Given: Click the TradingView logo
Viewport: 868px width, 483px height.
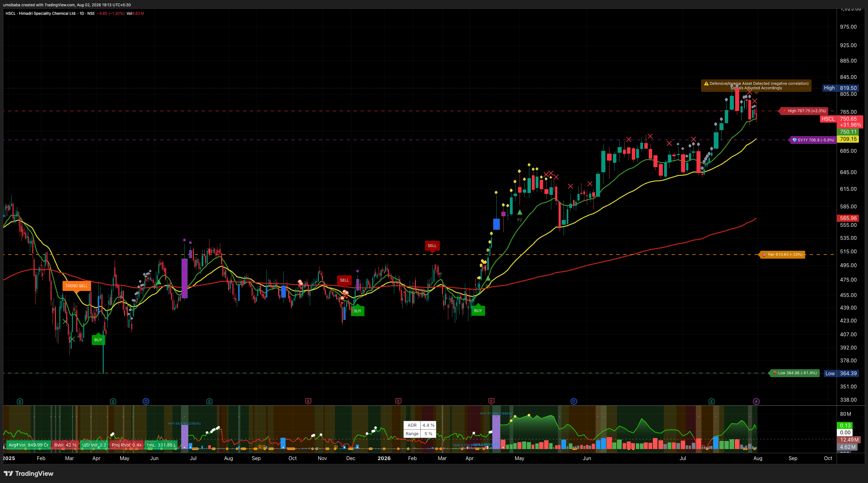Looking at the screenshot, I should (x=29, y=474).
